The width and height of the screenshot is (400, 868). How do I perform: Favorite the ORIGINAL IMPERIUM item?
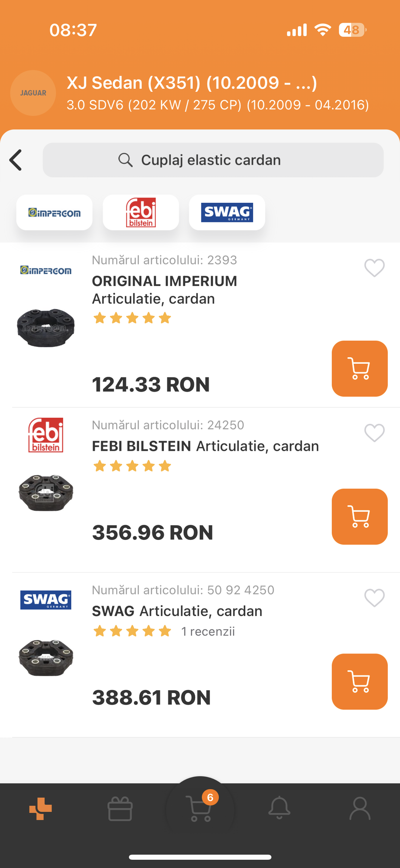tap(374, 268)
